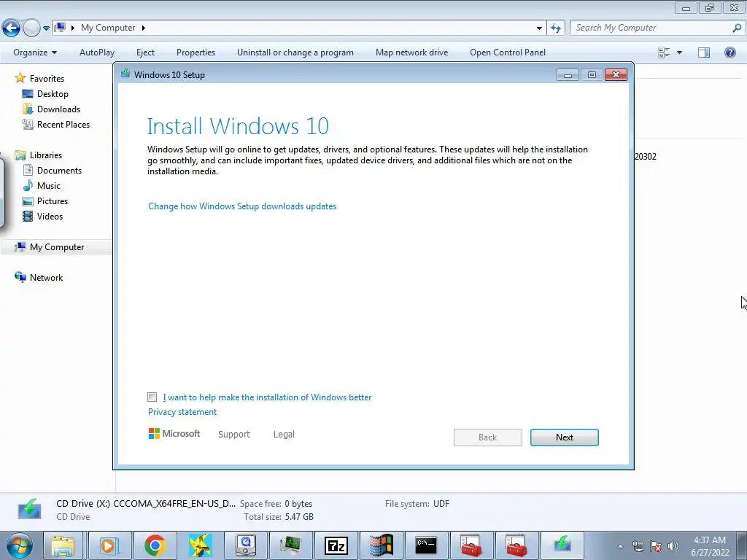Click Map network drive
747x560 pixels.
pos(411,52)
